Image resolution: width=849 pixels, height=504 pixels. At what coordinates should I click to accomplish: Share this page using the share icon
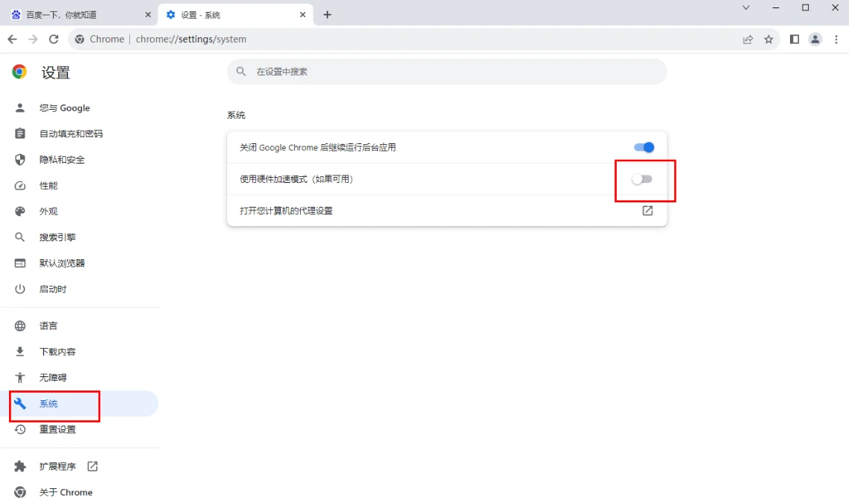pos(747,39)
